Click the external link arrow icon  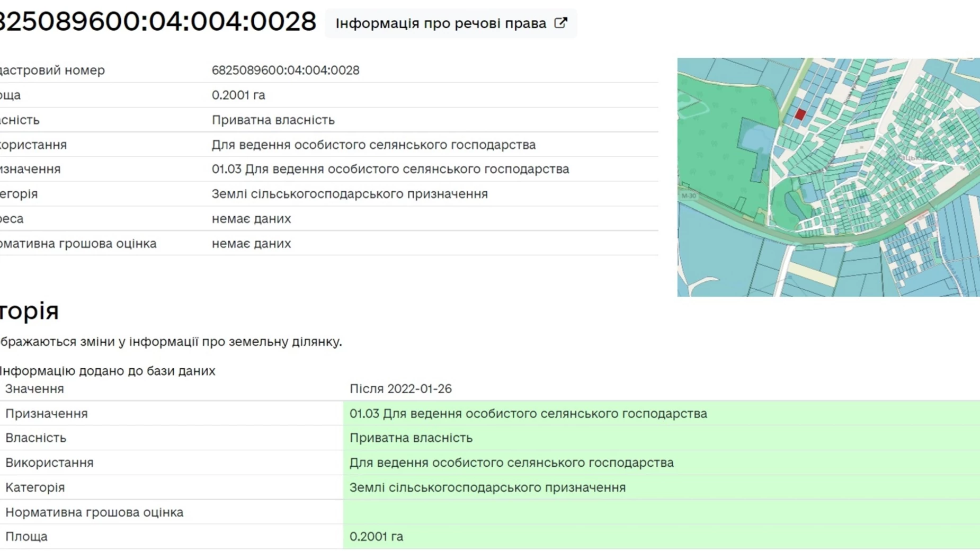560,23
